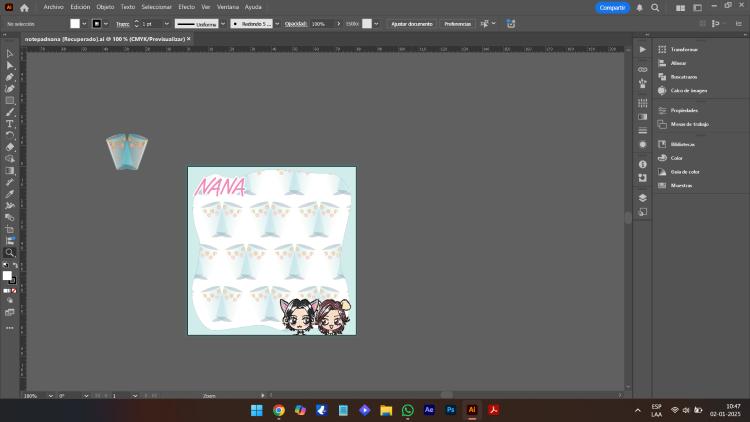Select the Shape Builder tool
This screenshot has width=750, height=422.
tap(10, 159)
